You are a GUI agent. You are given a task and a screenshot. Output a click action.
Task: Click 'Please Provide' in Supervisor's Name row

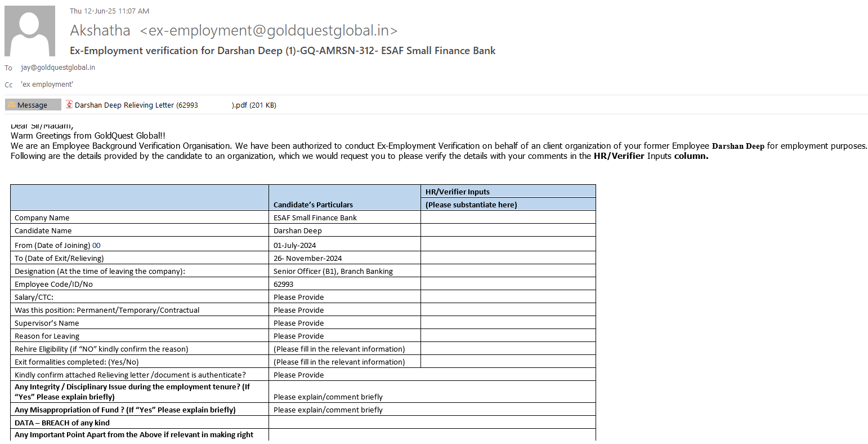click(299, 323)
